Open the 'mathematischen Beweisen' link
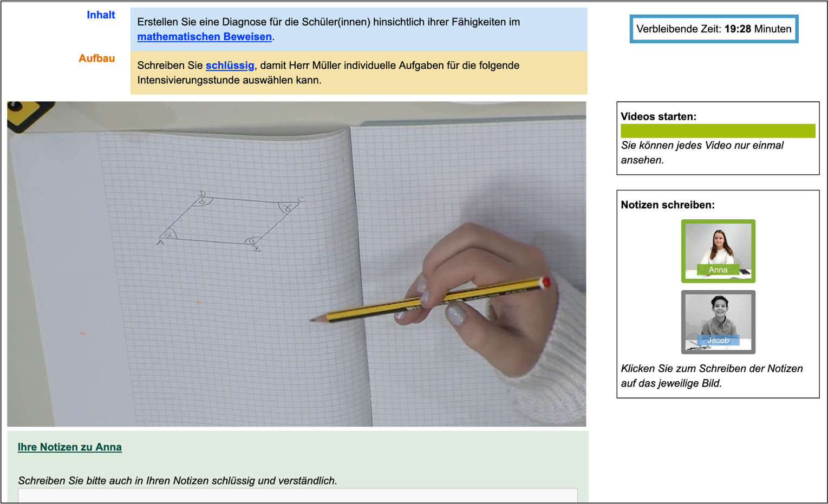Image resolution: width=828 pixels, height=504 pixels. point(204,37)
